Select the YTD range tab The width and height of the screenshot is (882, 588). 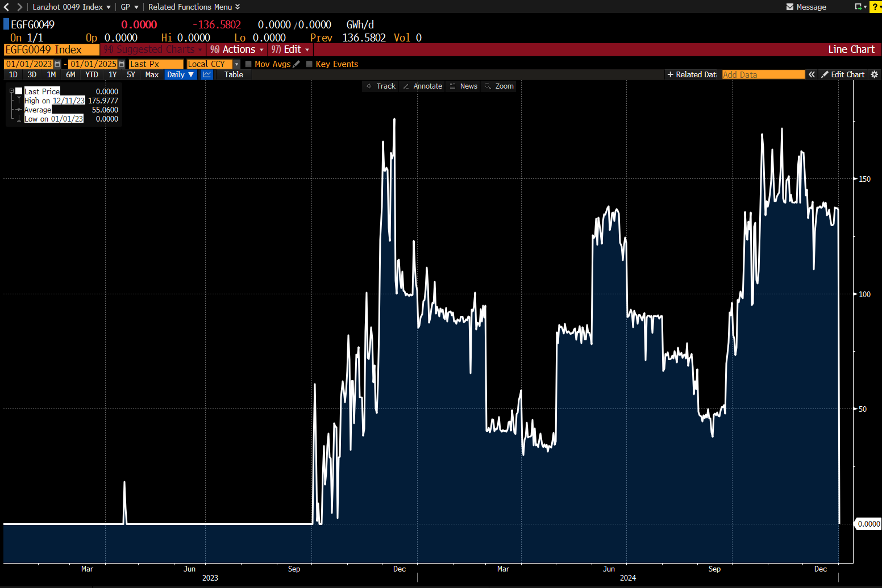[91, 74]
